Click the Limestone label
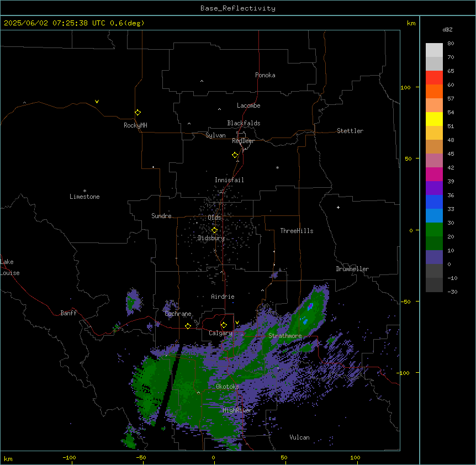The image size is (476, 465). 84,197
